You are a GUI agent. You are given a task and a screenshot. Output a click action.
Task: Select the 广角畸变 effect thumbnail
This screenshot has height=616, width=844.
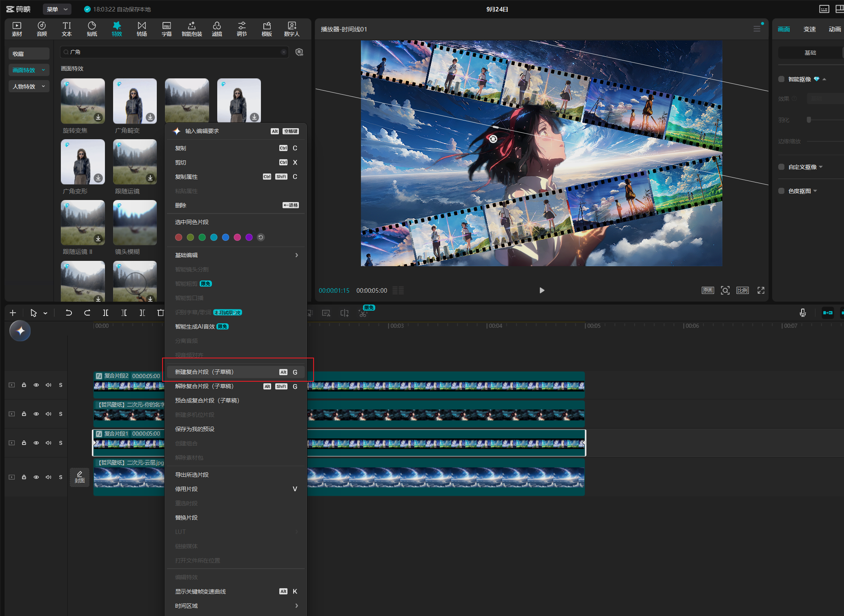coord(135,101)
